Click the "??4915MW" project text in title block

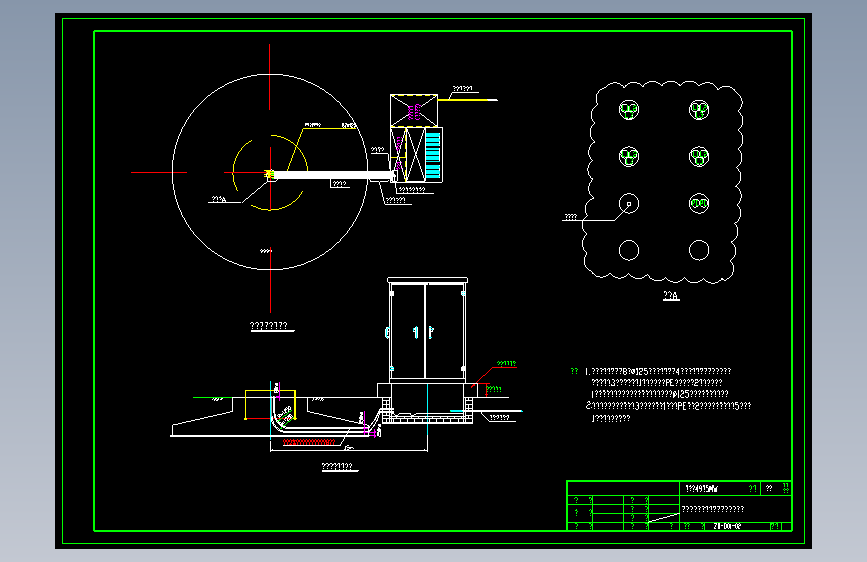click(701, 488)
